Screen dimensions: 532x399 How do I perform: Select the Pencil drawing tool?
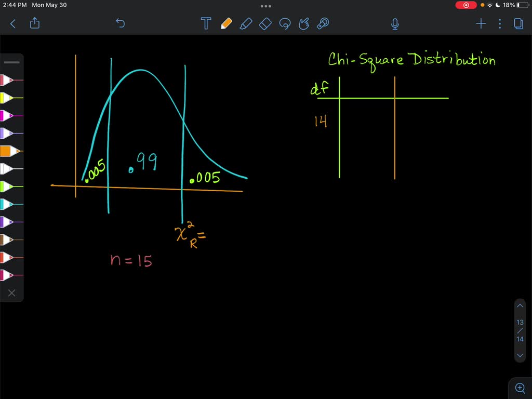(227, 23)
